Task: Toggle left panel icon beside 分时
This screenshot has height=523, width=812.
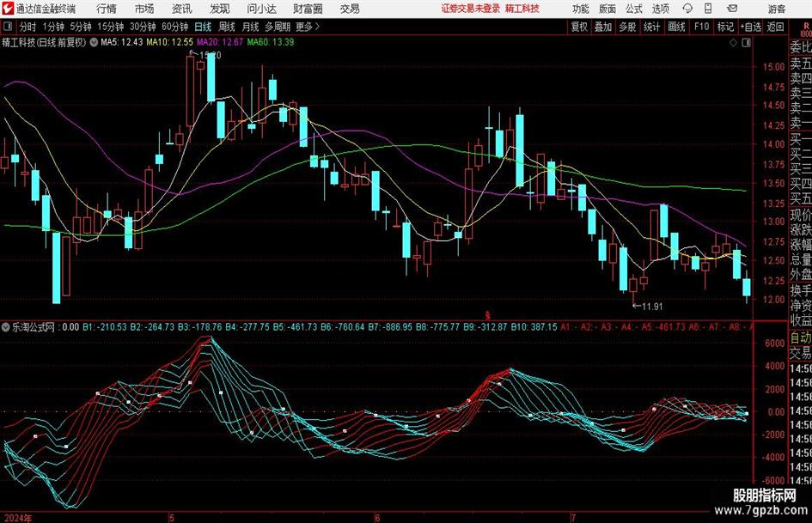Action: click(8, 27)
